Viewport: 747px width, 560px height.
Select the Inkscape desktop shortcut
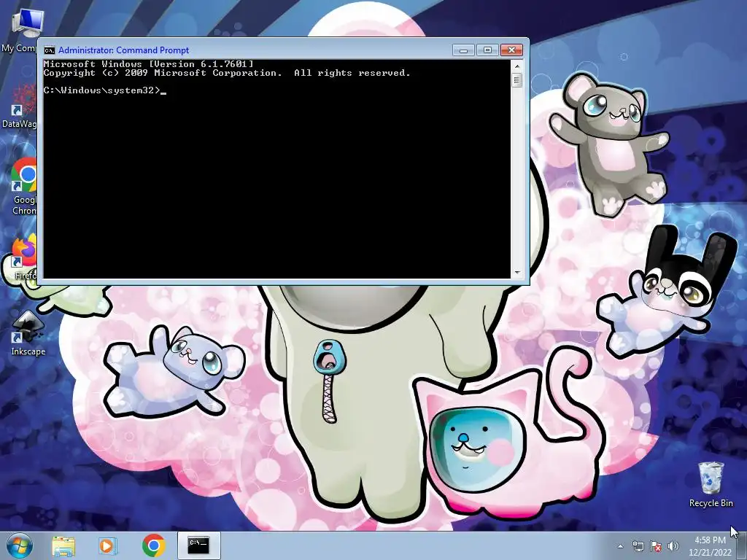[x=28, y=333]
